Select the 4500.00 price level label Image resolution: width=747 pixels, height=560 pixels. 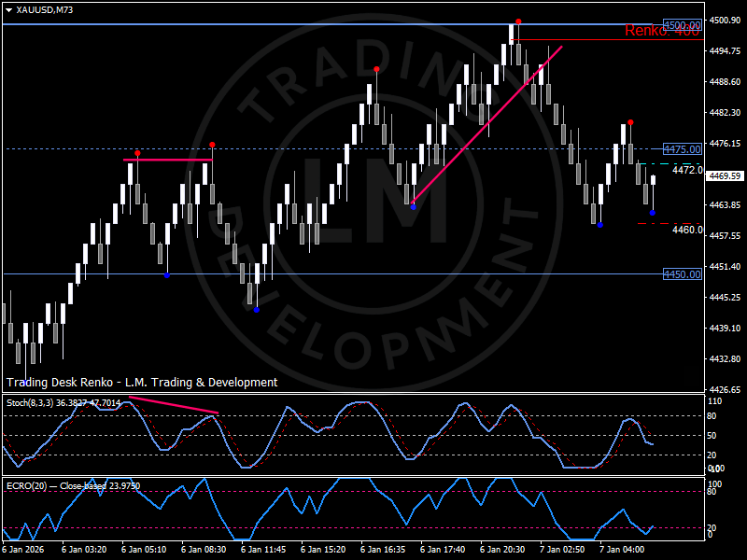[683, 25]
